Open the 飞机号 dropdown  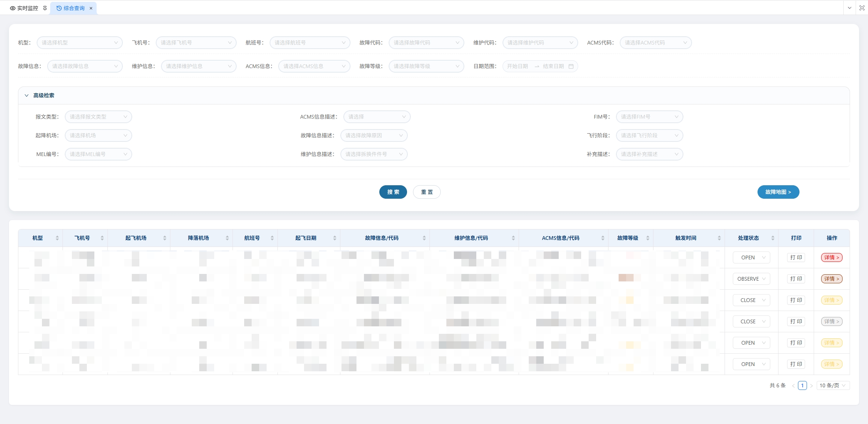(196, 43)
